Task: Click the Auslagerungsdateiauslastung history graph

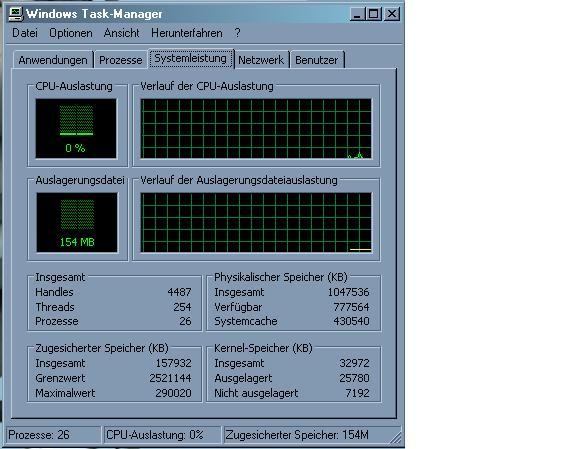Action: pyautogui.click(x=256, y=222)
